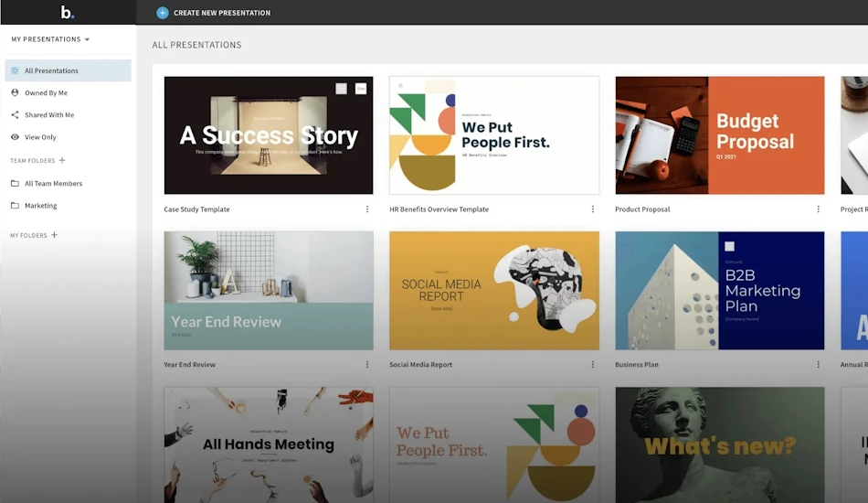The image size is (868, 503).
Task: Select All Presentations in sidebar
Action: [x=69, y=71]
